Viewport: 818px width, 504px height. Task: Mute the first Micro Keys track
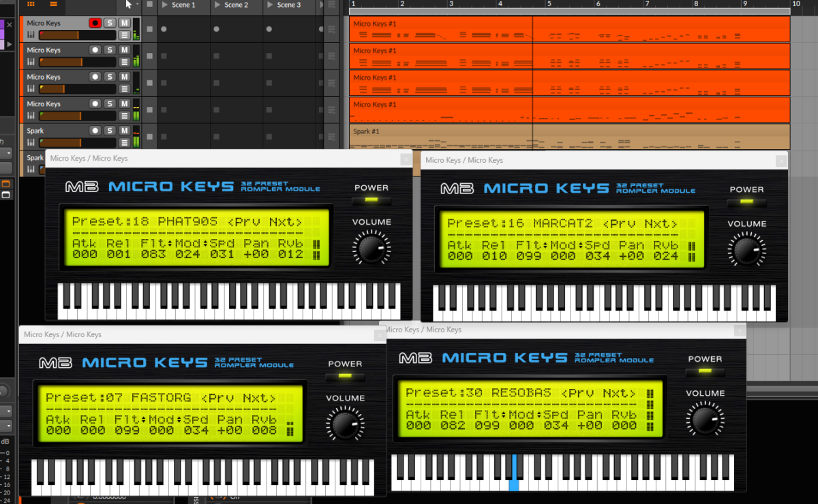pos(124,23)
